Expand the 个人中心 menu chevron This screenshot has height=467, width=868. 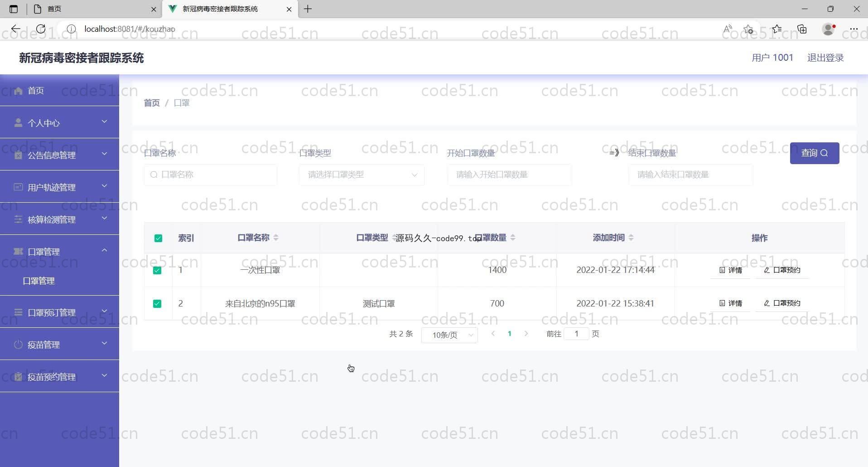click(105, 122)
